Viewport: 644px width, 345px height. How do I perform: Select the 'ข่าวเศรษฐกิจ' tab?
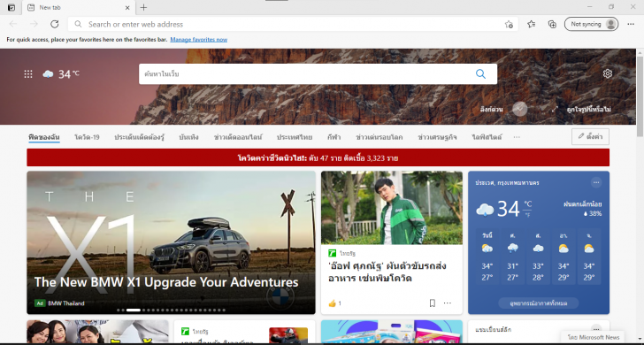437,137
